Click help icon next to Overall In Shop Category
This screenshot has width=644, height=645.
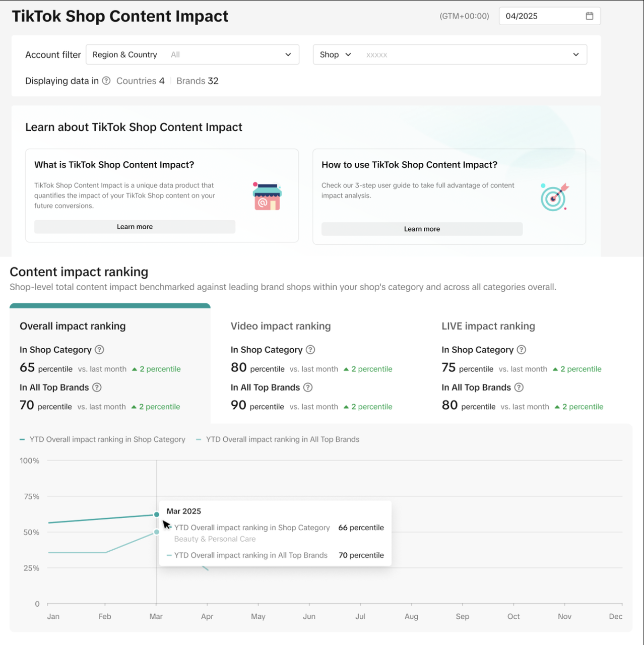[99, 350]
